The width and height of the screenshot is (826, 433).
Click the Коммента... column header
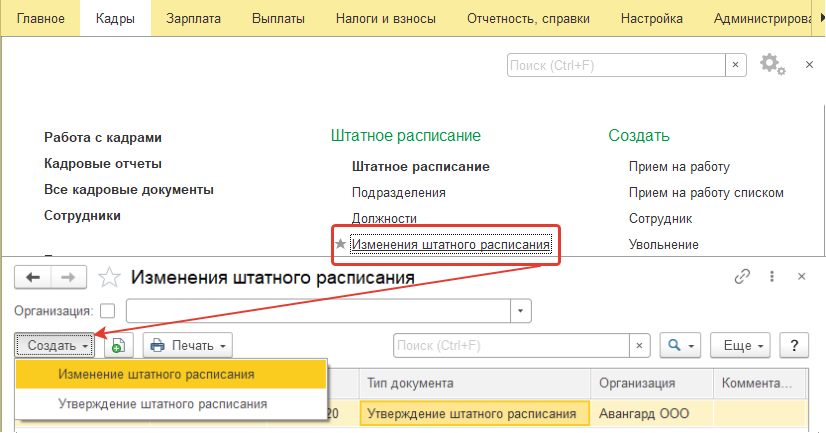[x=760, y=383]
